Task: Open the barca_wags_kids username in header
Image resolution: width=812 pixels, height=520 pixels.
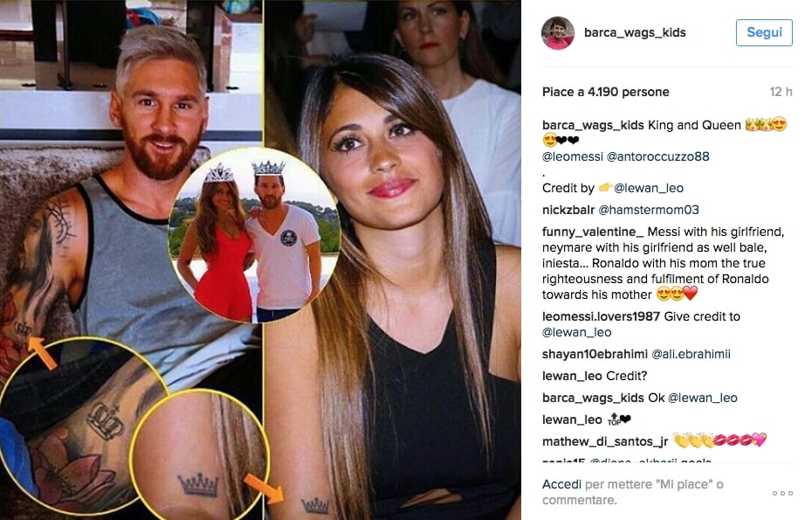Action: tap(635, 32)
